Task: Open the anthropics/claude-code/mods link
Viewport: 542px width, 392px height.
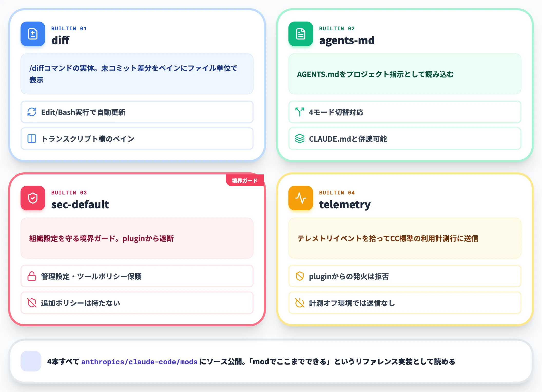Action: tap(139, 362)
